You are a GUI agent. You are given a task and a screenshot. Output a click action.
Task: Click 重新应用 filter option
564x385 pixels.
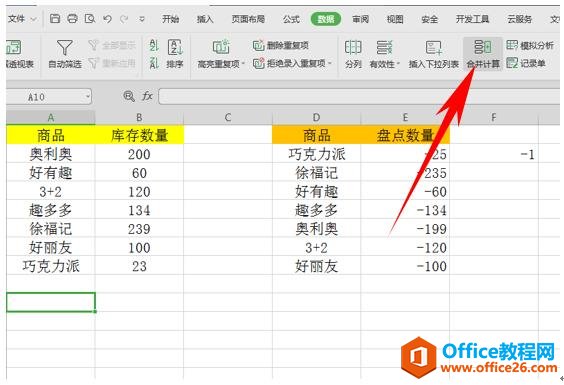pos(112,63)
